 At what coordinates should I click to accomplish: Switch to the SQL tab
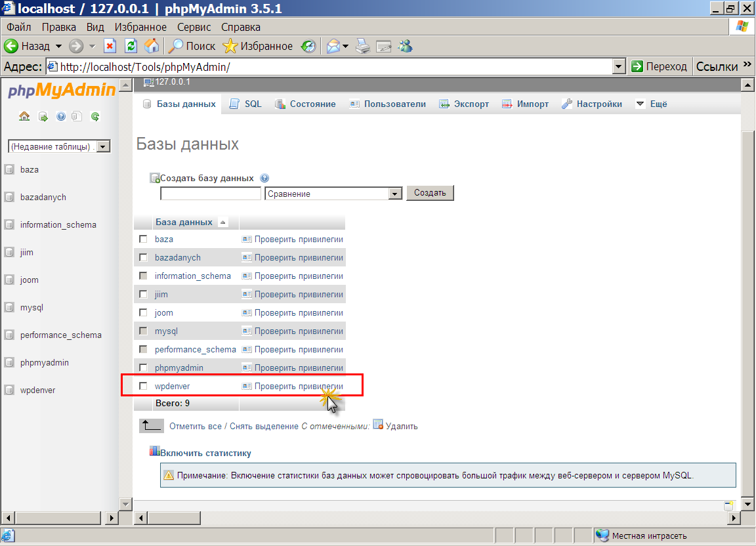(x=246, y=104)
